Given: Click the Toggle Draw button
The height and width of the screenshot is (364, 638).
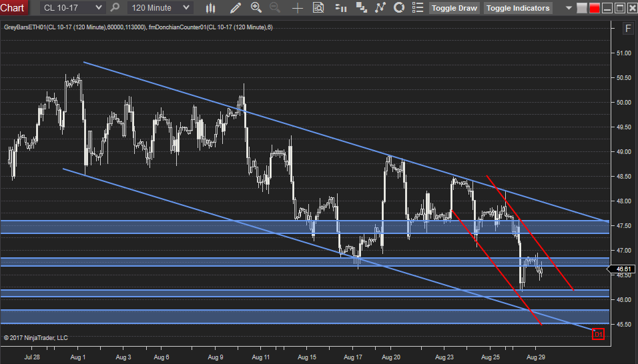Looking at the screenshot, I should pos(454,8).
